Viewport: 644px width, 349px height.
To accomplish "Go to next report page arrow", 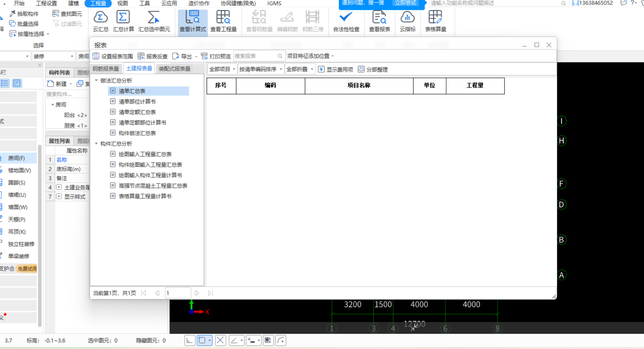I will coord(197,293).
